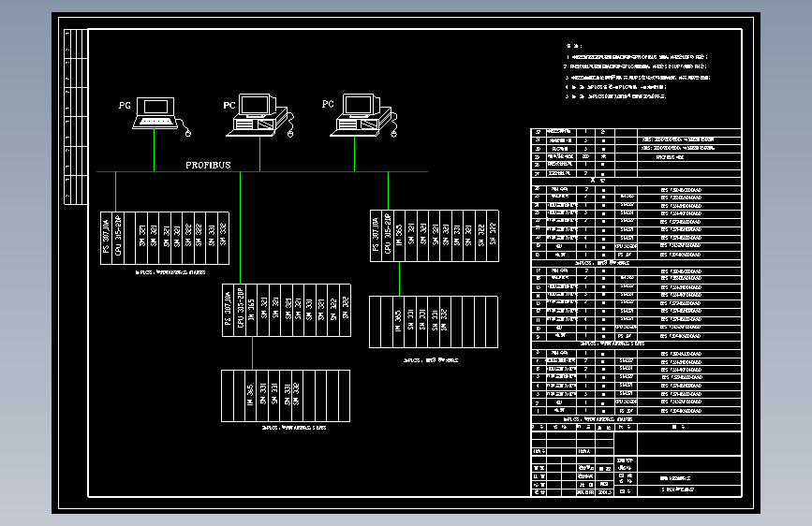The height and width of the screenshot is (526, 812).
Task: Click the "PROFIBUS" entry in the parts table
Action: pyautogui.click(x=670, y=157)
